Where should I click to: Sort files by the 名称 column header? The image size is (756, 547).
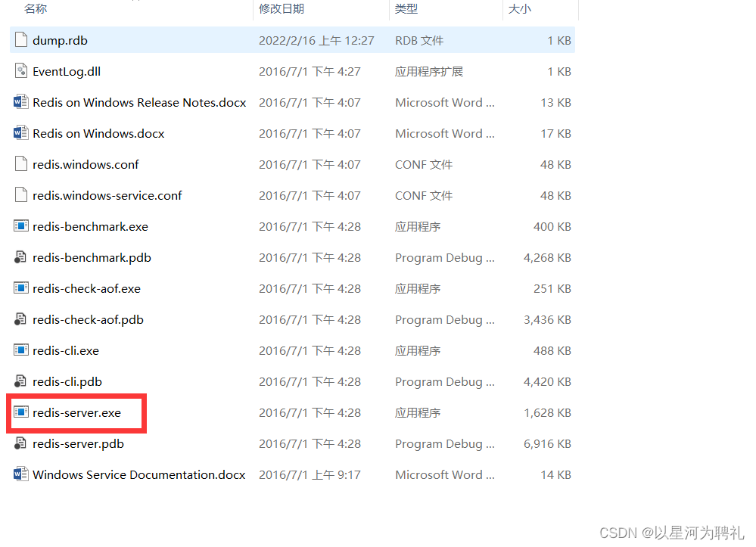pyautogui.click(x=36, y=8)
